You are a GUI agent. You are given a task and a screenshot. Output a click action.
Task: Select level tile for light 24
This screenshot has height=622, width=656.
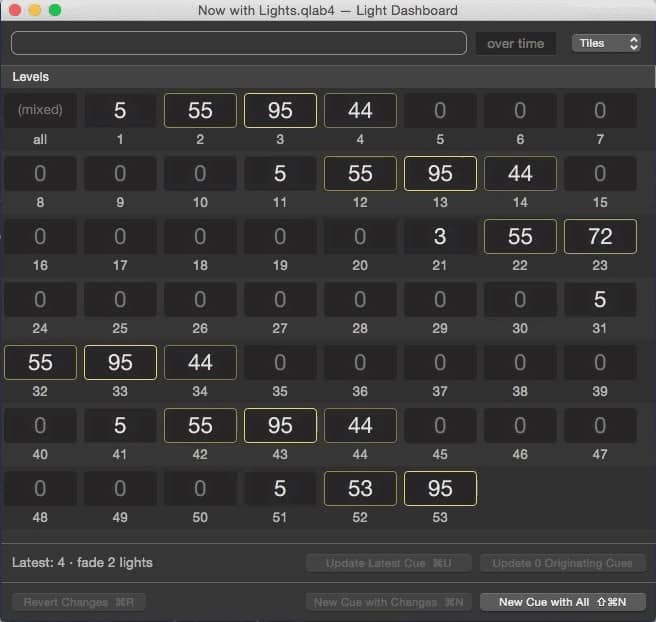point(40,299)
